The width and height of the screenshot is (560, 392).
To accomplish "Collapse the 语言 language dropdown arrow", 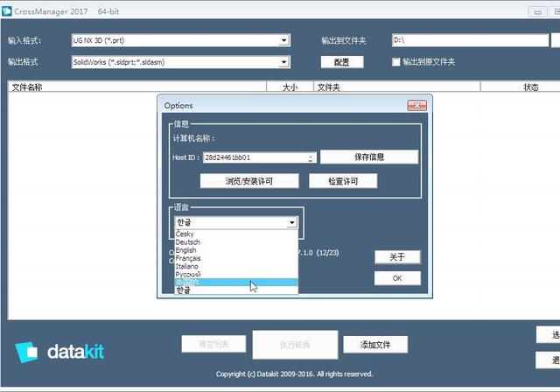I will coord(291,223).
